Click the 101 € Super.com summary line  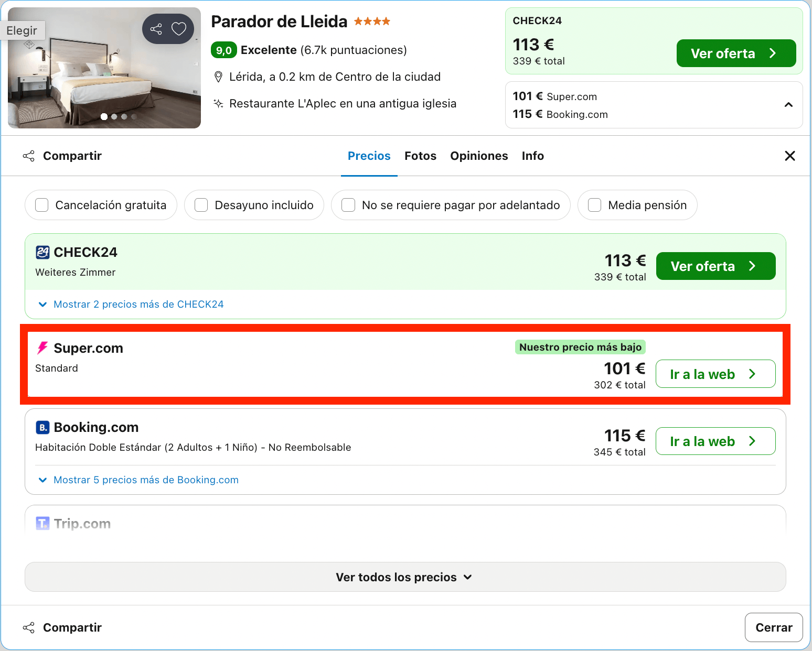pos(555,96)
